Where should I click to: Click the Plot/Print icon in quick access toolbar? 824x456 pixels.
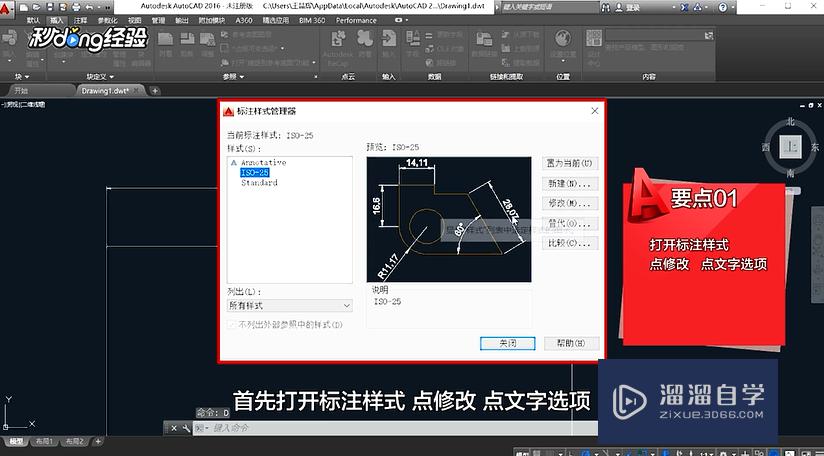[x=76, y=7]
